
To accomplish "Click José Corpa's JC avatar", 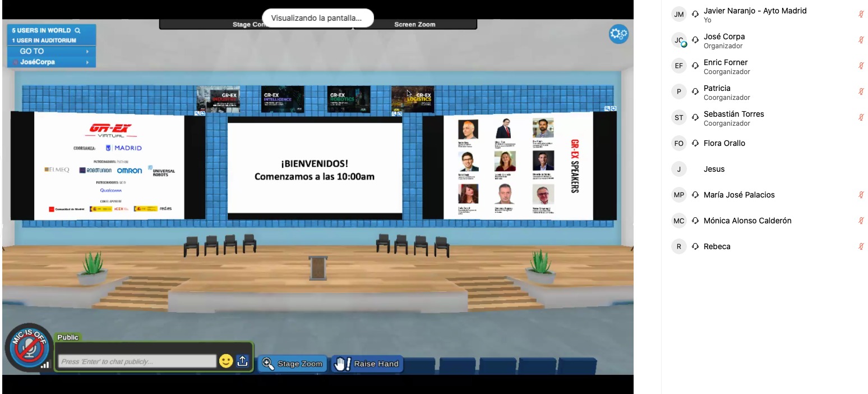I will 679,40.
